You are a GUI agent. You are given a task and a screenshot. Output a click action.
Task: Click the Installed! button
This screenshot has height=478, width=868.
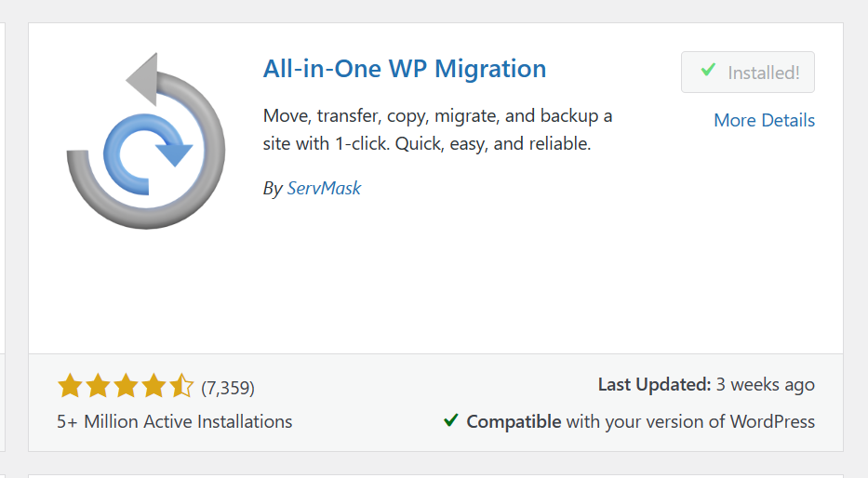coord(747,72)
